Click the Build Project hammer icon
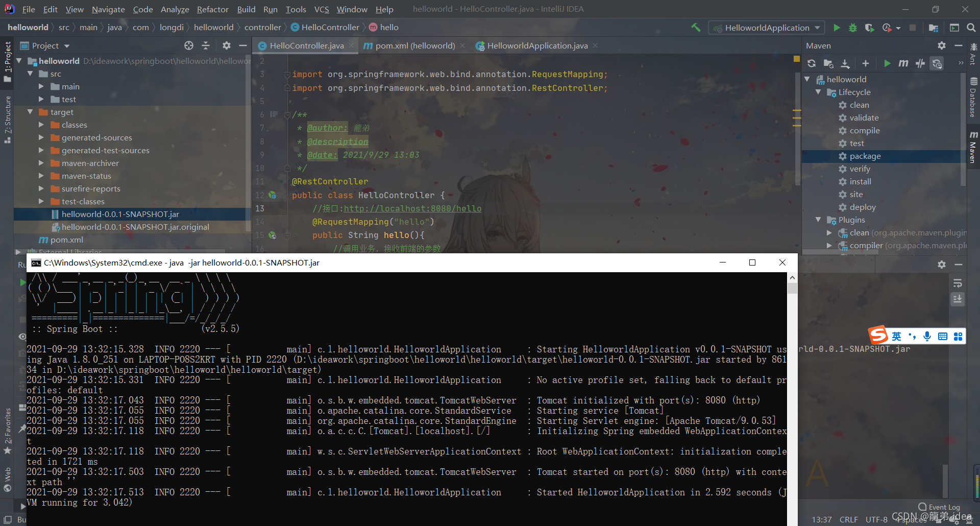 696,28
